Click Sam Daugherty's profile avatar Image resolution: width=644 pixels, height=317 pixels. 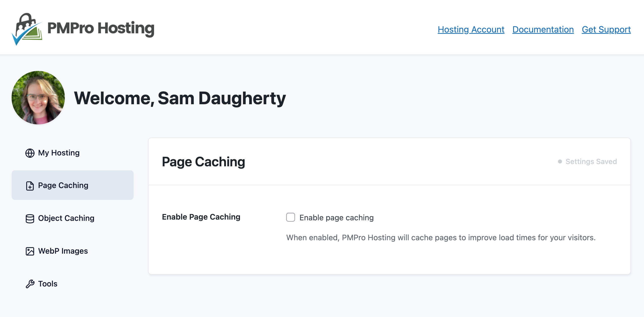[38, 98]
